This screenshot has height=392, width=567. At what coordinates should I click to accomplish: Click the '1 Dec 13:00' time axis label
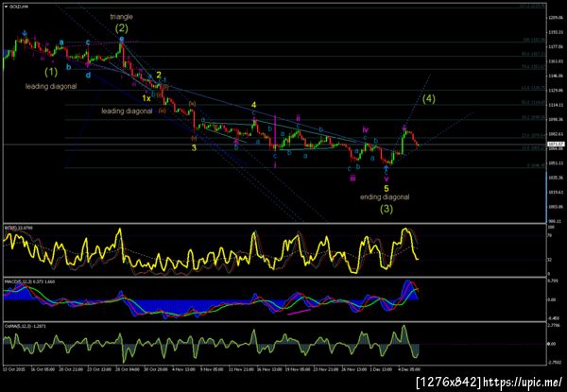point(382,369)
